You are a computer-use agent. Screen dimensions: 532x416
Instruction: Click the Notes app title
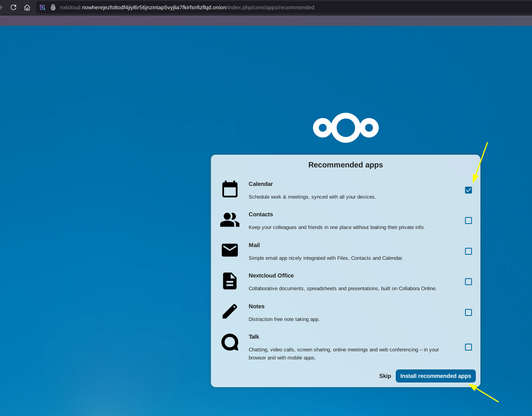[x=256, y=306]
